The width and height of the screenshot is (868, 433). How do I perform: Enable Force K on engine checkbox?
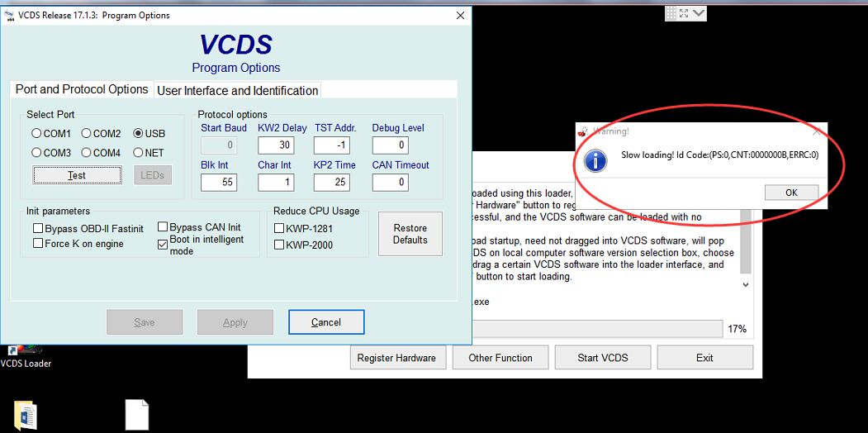tap(38, 243)
